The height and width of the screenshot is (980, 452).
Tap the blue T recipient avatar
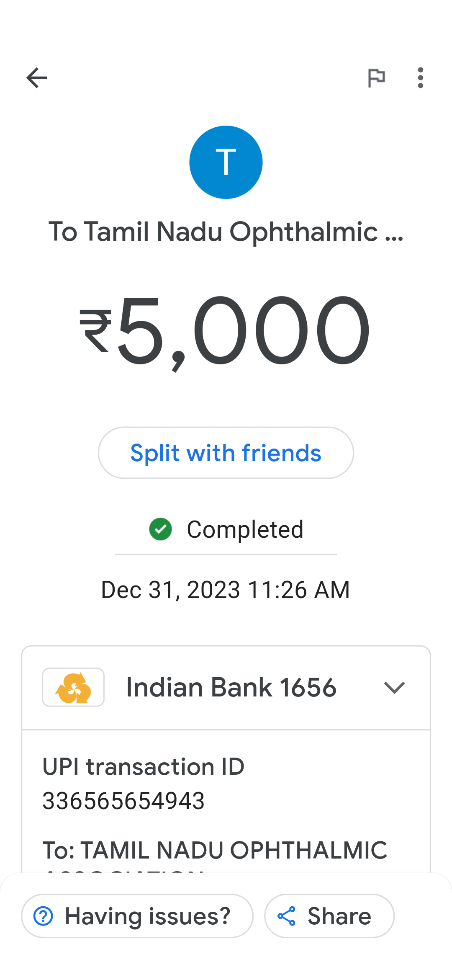[x=226, y=162]
